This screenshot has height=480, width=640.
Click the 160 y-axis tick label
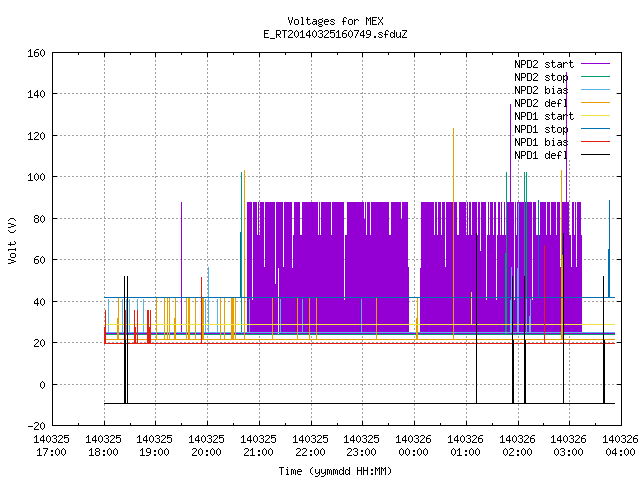coord(36,53)
